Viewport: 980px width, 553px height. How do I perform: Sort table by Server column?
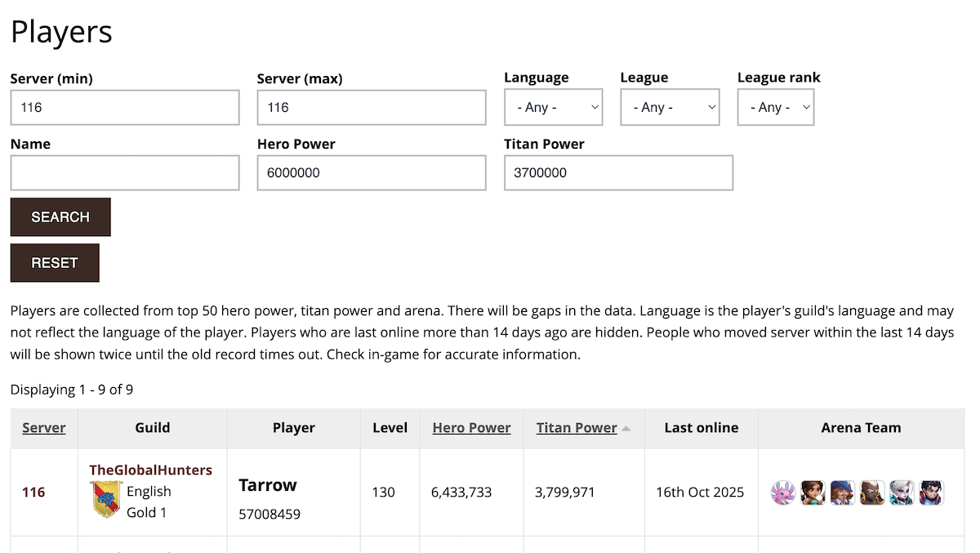(44, 428)
